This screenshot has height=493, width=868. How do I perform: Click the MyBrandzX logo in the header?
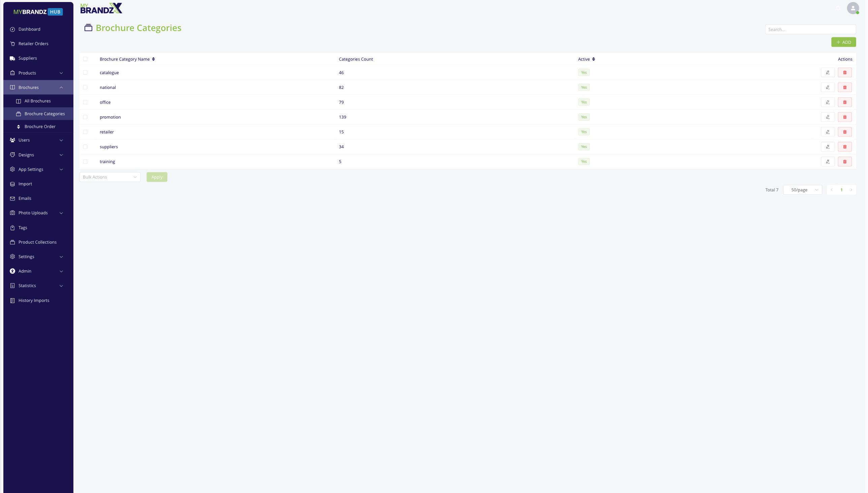point(101,8)
